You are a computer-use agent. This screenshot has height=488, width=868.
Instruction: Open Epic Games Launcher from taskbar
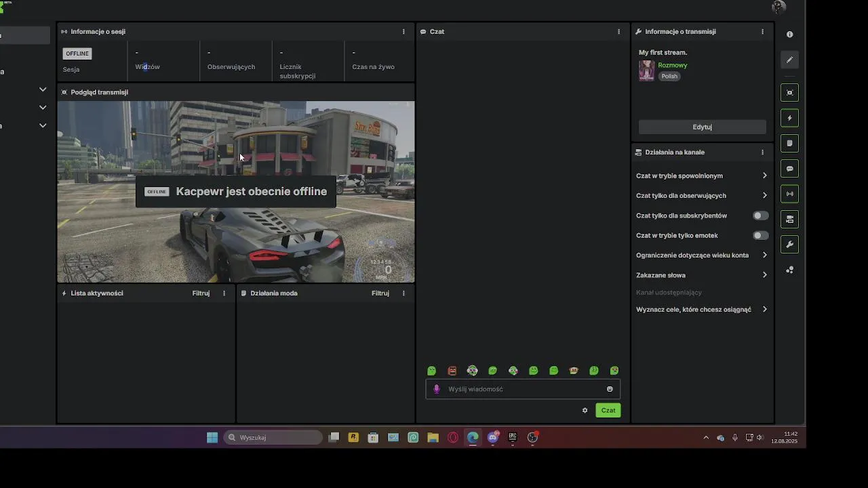pos(513,437)
